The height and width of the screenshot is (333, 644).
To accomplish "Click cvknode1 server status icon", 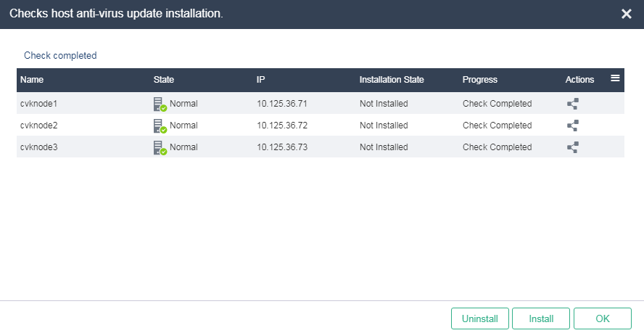I will pos(160,104).
